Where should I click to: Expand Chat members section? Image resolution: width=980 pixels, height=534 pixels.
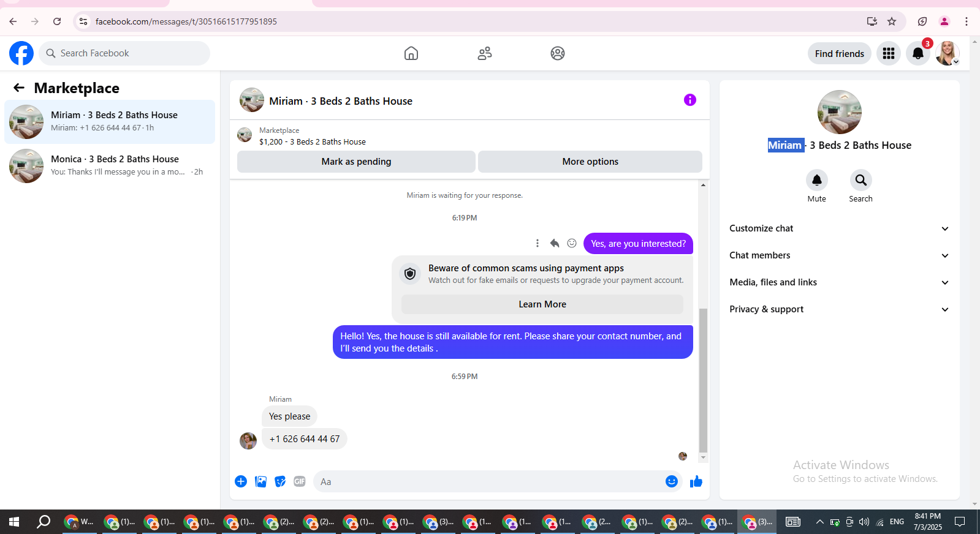[x=839, y=255]
